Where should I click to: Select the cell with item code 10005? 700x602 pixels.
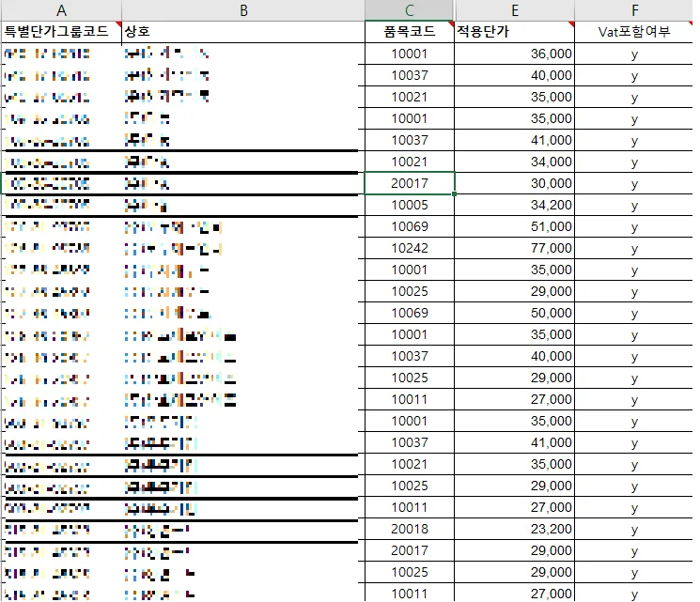(410, 205)
